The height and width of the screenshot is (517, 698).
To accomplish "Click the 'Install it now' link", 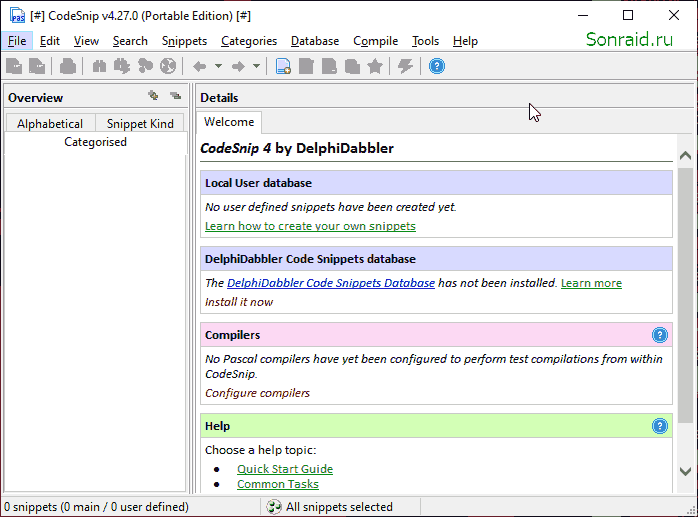I will pos(239,302).
